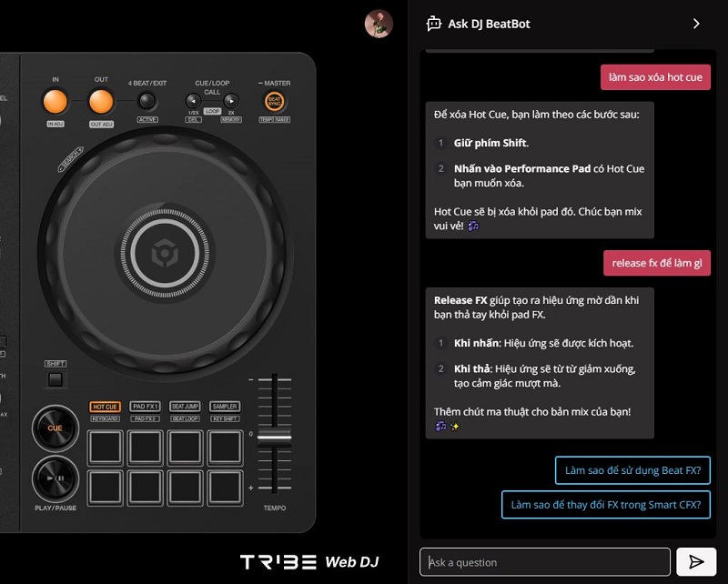Toggle the SAMPLER pad mode
This screenshot has height=584, width=728.
coord(223,407)
